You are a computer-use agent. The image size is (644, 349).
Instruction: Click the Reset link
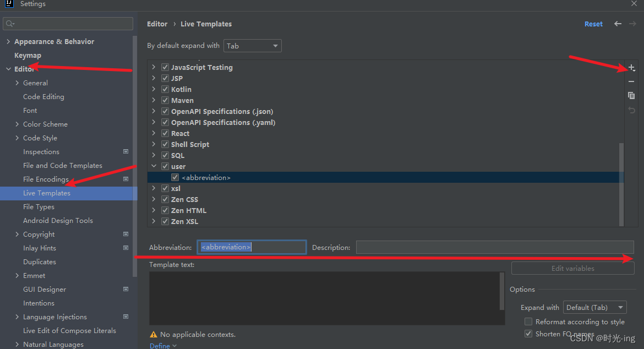pos(593,24)
